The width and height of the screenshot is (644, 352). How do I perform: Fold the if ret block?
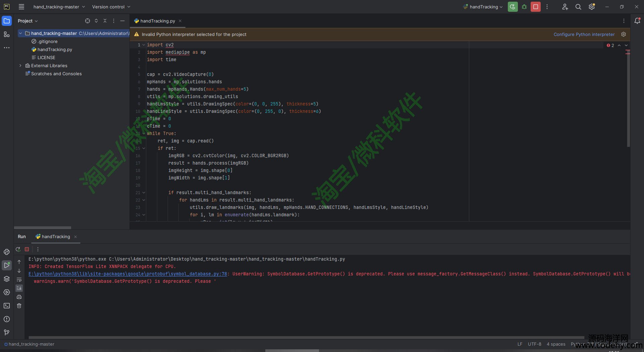pos(144,148)
